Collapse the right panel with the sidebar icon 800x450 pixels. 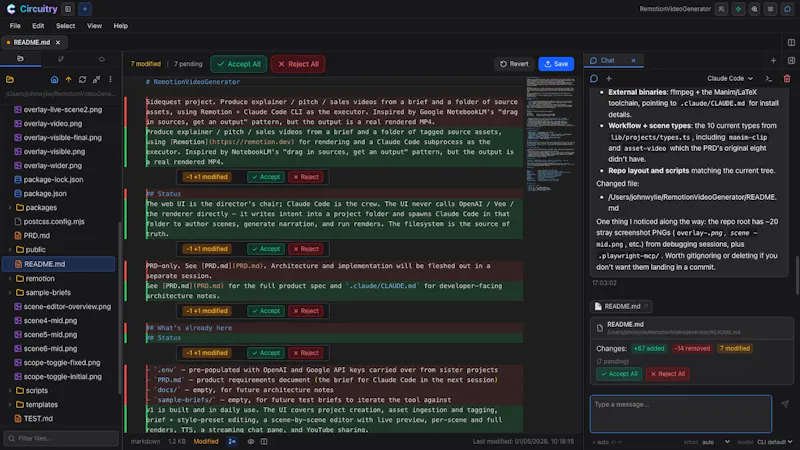(x=791, y=61)
